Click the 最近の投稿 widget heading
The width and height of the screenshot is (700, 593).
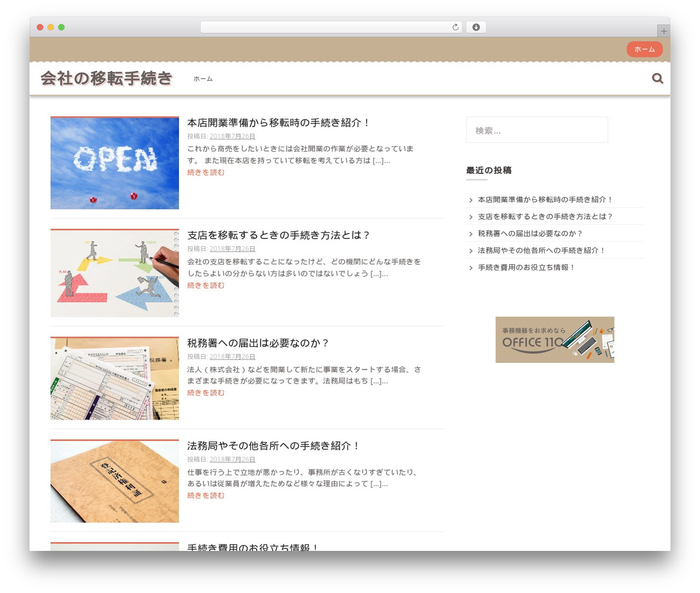point(489,170)
